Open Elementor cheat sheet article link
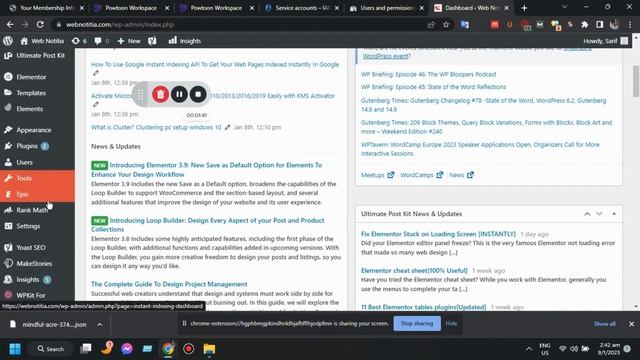This screenshot has width=640, height=360. 414,270
